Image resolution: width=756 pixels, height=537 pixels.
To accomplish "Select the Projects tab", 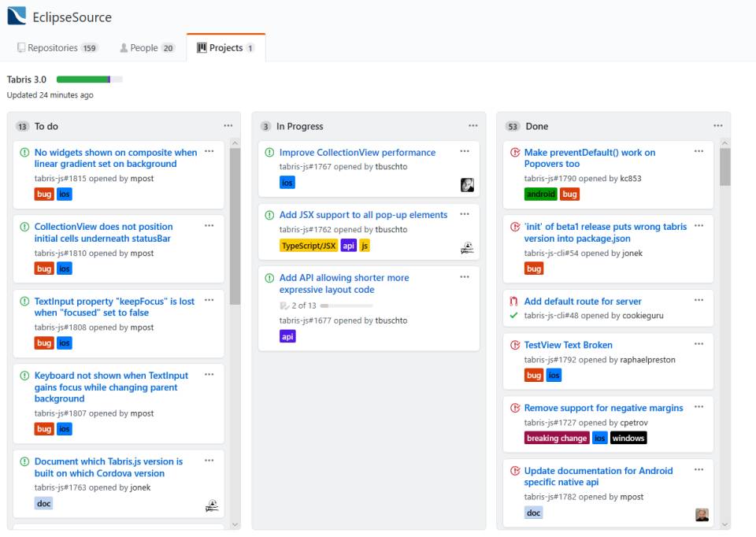I will point(226,48).
